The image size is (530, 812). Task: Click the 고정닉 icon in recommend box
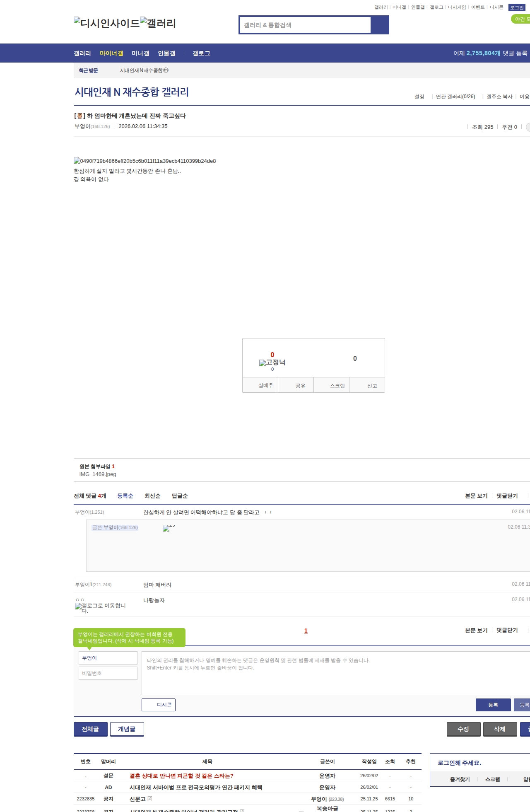tap(272, 362)
